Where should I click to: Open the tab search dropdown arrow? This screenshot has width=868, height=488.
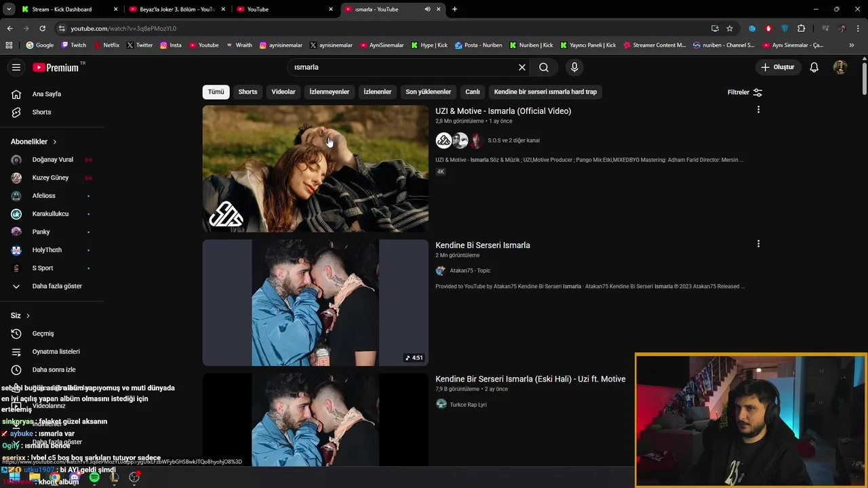click(9, 9)
